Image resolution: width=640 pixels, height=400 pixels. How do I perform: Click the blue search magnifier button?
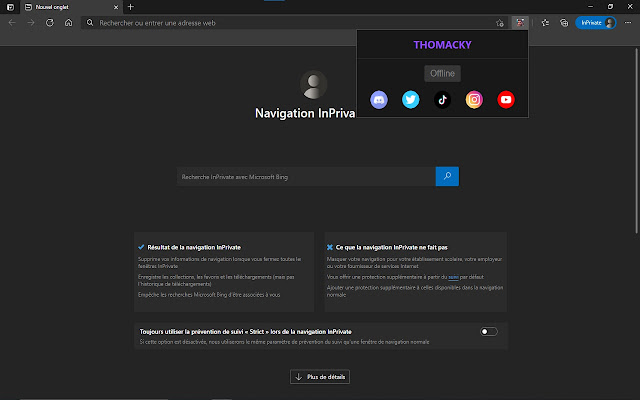[447, 176]
